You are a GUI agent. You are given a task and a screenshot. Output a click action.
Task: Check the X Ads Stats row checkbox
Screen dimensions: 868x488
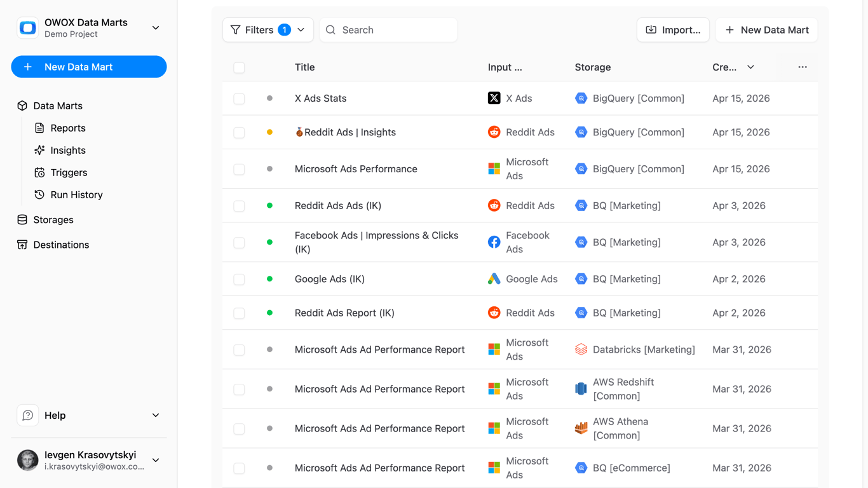[x=239, y=98]
